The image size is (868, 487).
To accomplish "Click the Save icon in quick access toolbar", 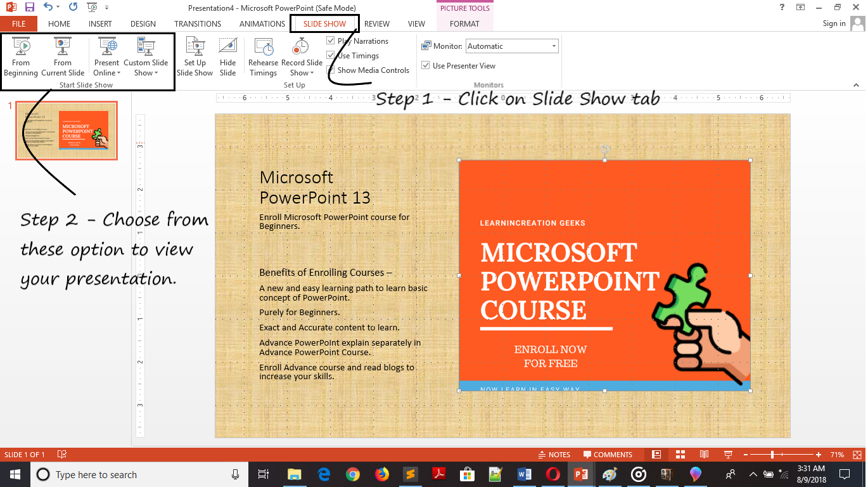I will [x=30, y=8].
